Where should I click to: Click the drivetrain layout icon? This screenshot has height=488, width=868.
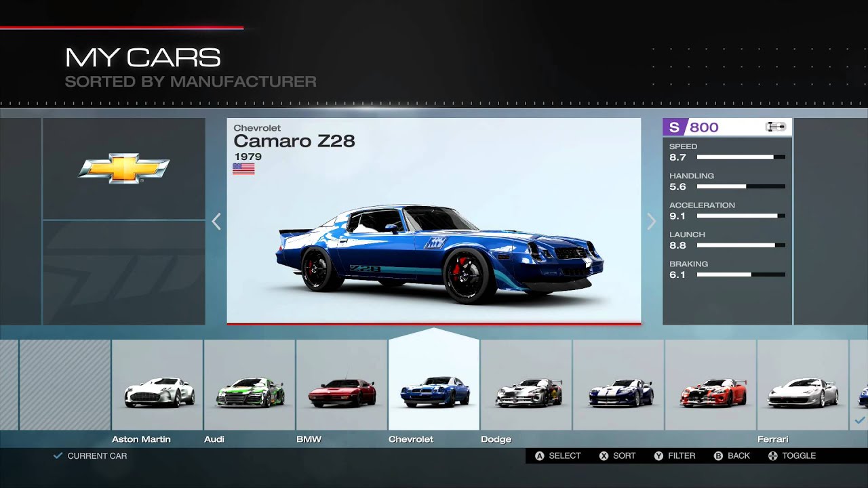[775, 127]
